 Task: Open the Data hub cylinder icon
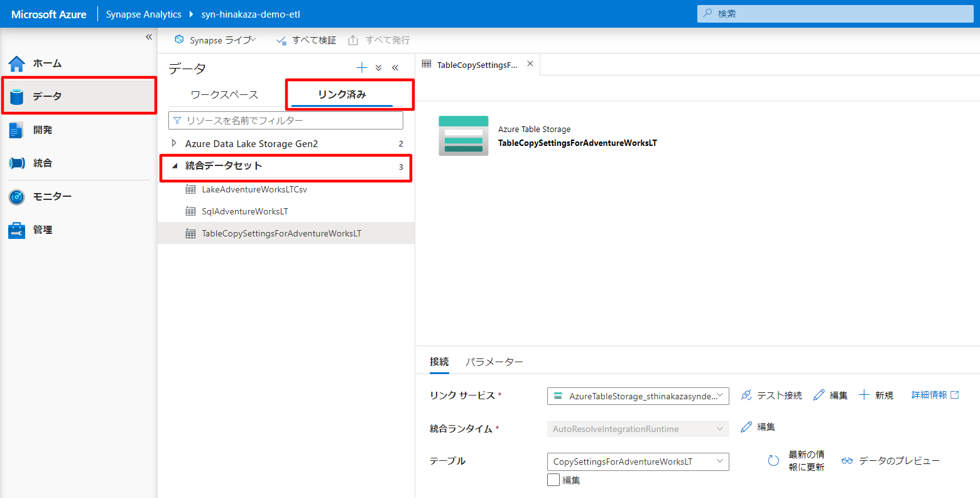pyautogui.click(x=16, y=97)
